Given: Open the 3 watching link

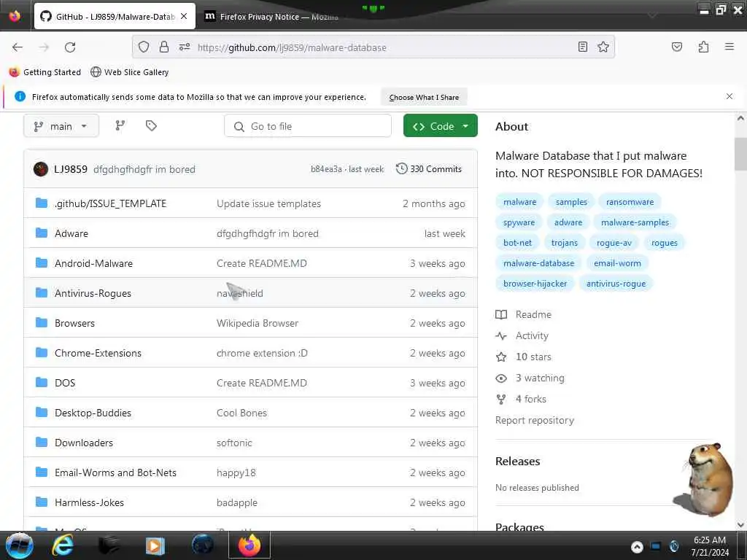Looking at the screenshot, I should click(x=530, y=378).
